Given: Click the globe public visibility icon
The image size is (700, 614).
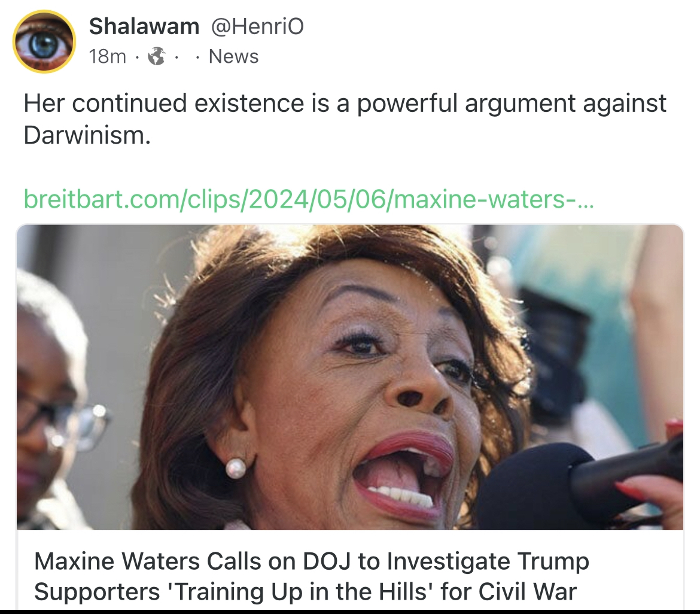Looking at the screenshot, I should (x=157, y=57).
